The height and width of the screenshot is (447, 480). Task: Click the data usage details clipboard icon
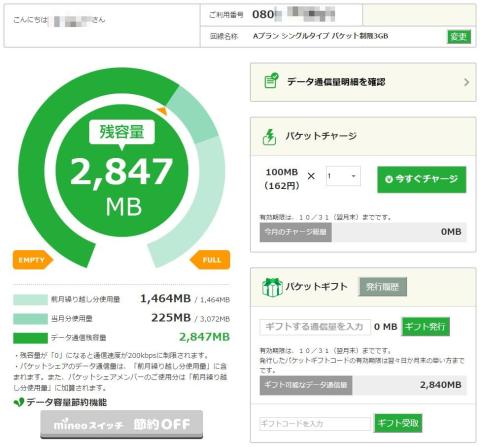[x=271, y=80]
